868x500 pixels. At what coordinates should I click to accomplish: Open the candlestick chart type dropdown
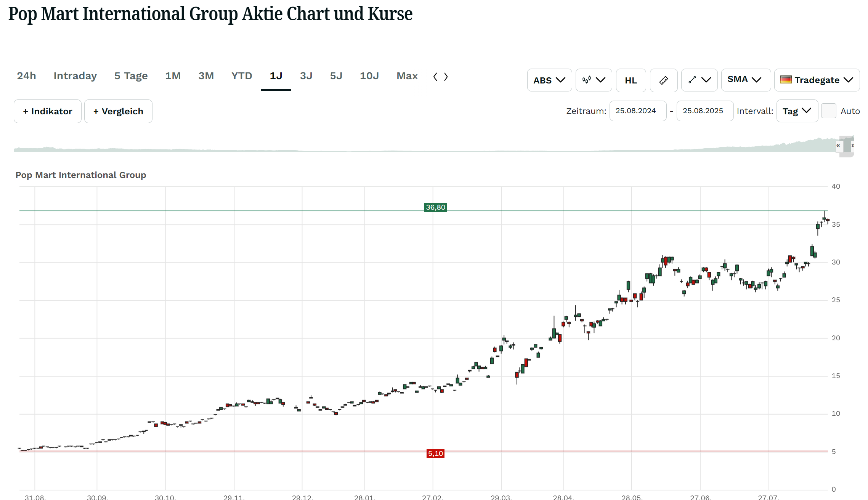click(594, 80)
